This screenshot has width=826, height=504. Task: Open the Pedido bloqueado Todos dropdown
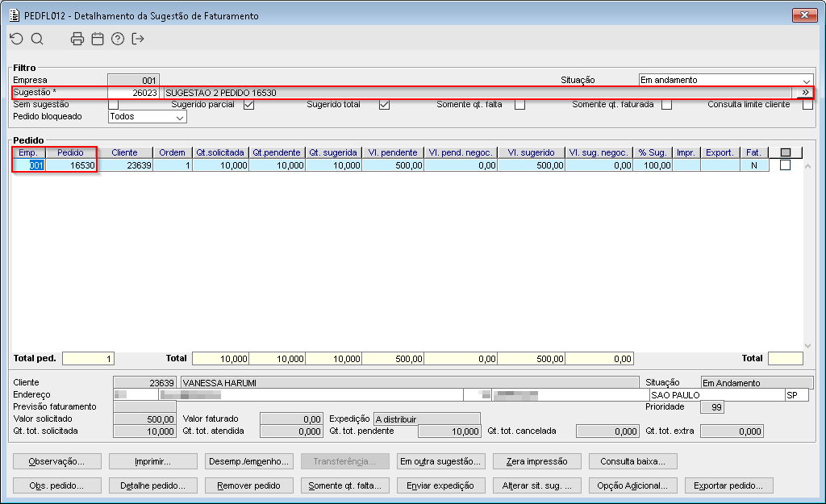pyautogui.click(x=180, y=117)
